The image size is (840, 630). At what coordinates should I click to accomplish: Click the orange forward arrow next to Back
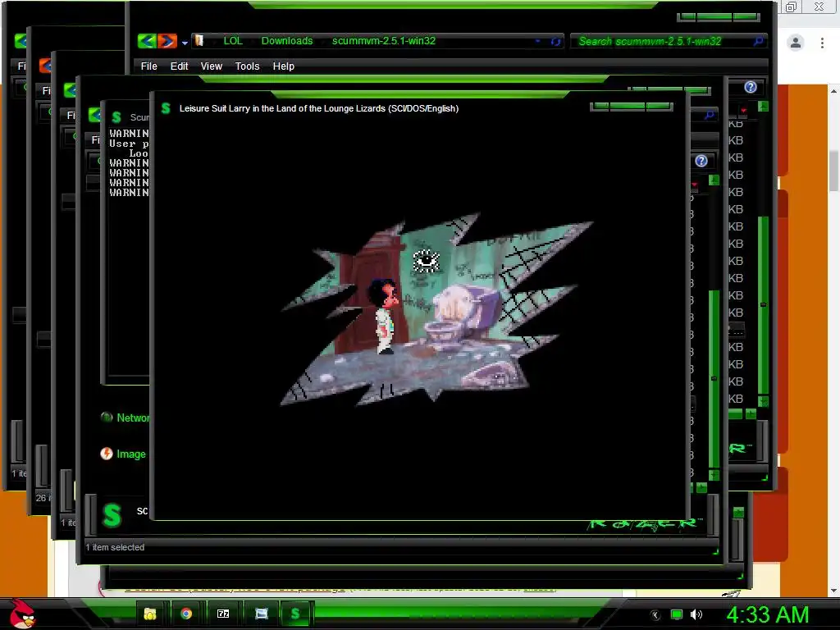tap(167, 41)
